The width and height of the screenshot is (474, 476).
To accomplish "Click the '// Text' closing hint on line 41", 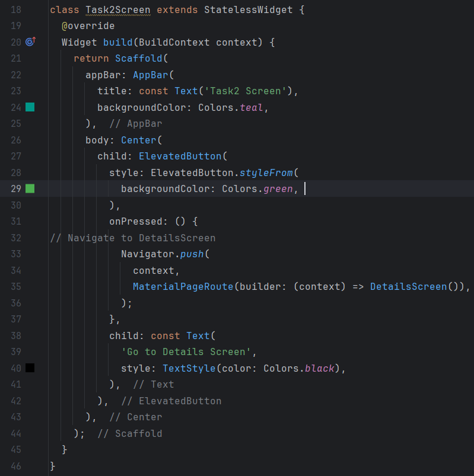I will (154, 385).
